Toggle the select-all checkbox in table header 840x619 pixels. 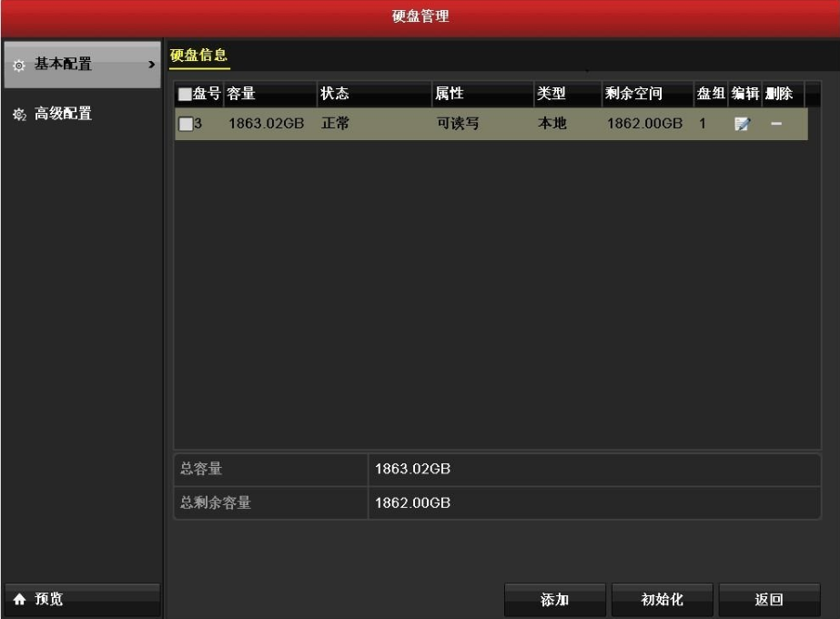pyautogui.click(x=185, y=94)
